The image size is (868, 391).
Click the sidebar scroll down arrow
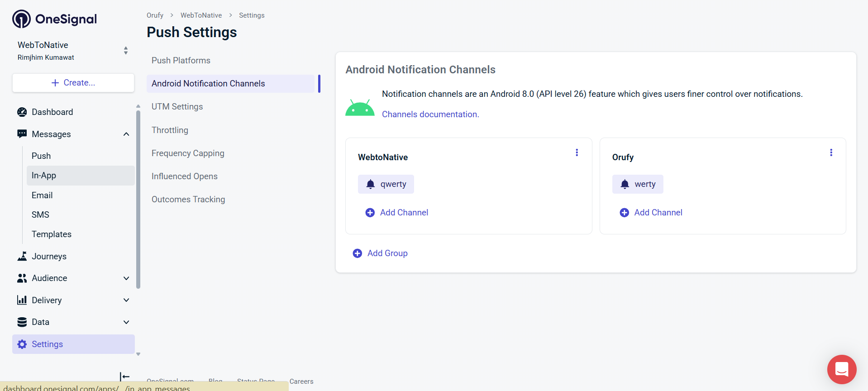(x=138, y=354)
